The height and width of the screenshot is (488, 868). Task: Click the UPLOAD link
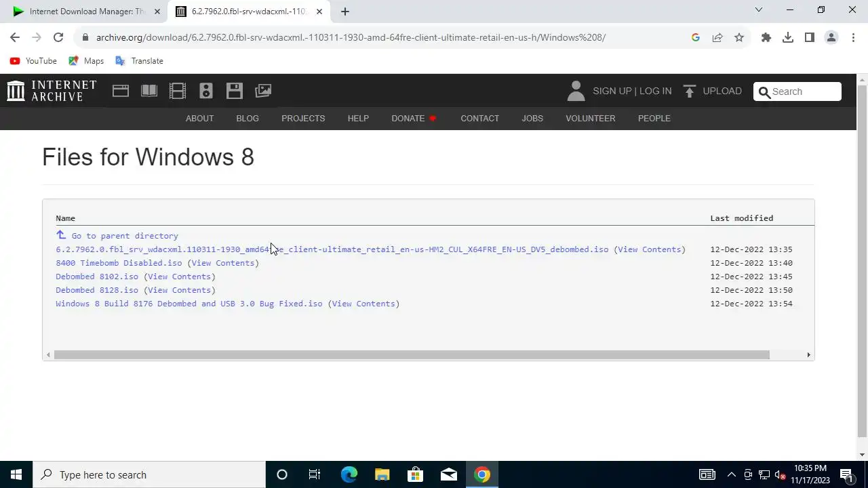click(722, 91)
